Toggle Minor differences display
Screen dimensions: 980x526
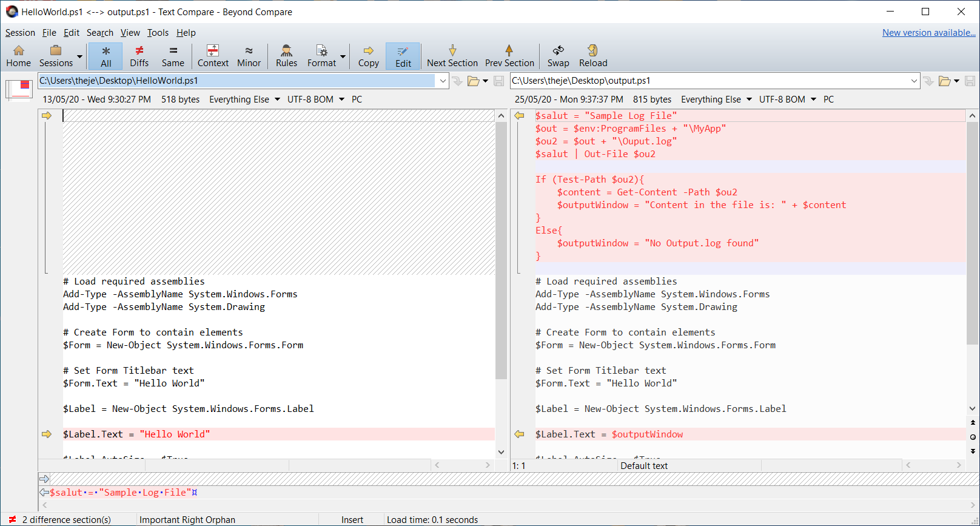coord(249,56)
